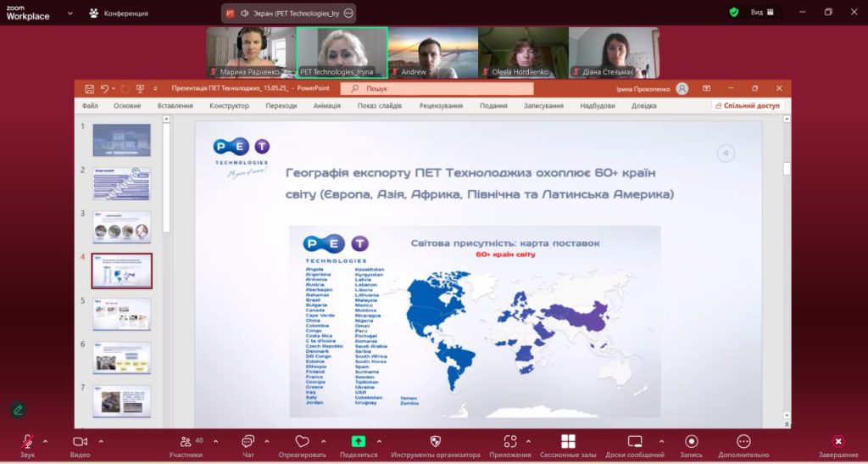The width and height of the screenshot is (868, 464).
Task: Change layout with the Вид button
Action: [x=762, y=12]
